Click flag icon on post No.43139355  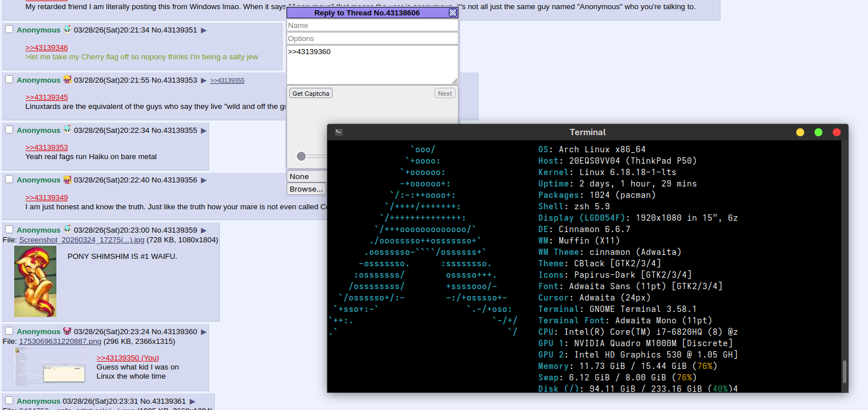coord(67,129)
